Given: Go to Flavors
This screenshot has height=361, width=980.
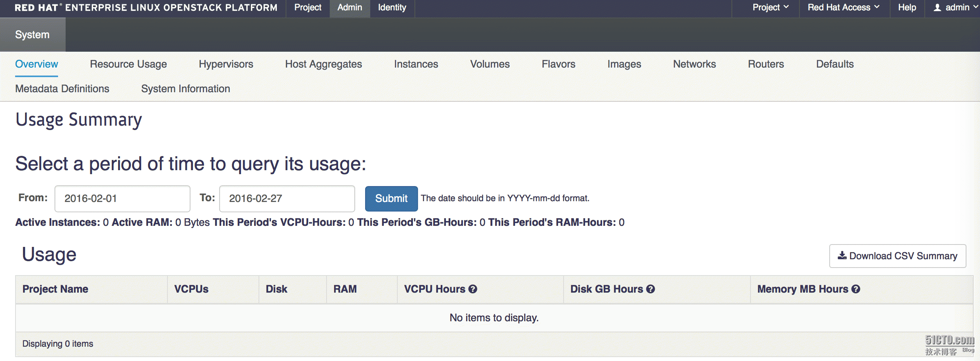Looking at the screenshot, I should pyautogui.click(x=558, y=64).
